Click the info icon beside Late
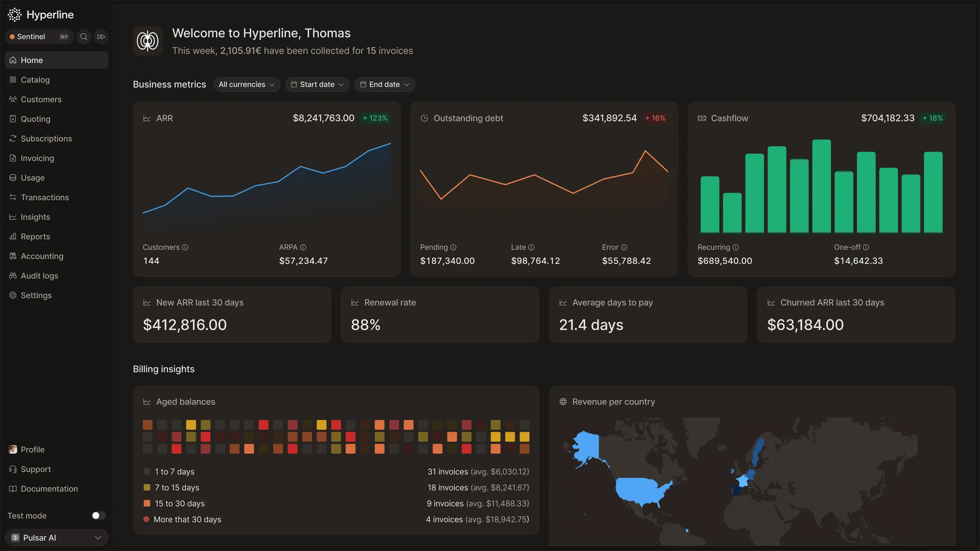Image resolution: width=980 pixels, height=551 pixels. coord(531,247)
